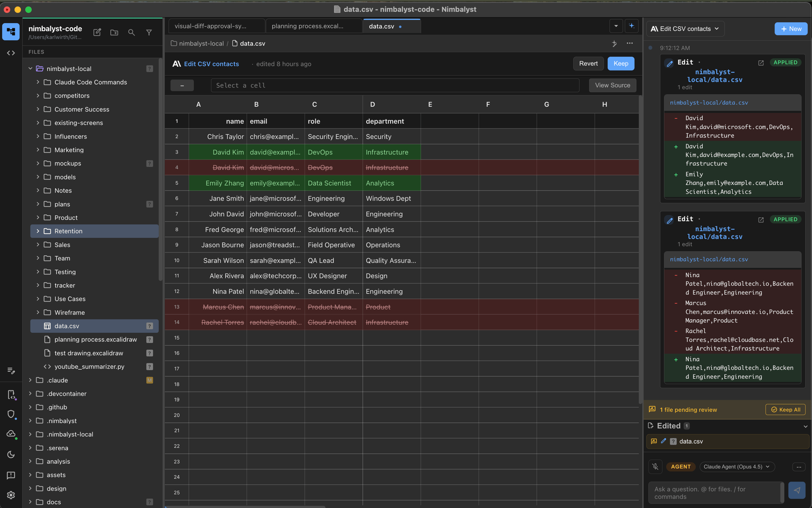Open the external link icon on the first Edit card
The image size is (812, 508).
point(760,62)
